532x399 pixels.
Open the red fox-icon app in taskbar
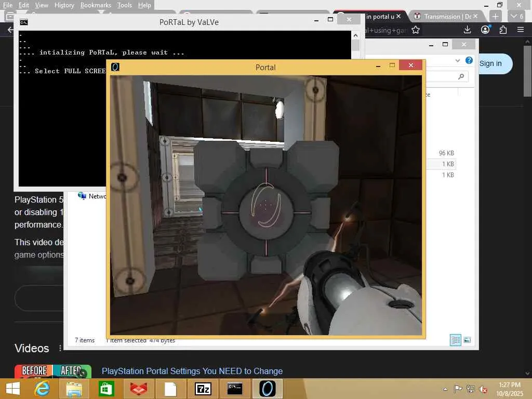click(x=138, y=389)
